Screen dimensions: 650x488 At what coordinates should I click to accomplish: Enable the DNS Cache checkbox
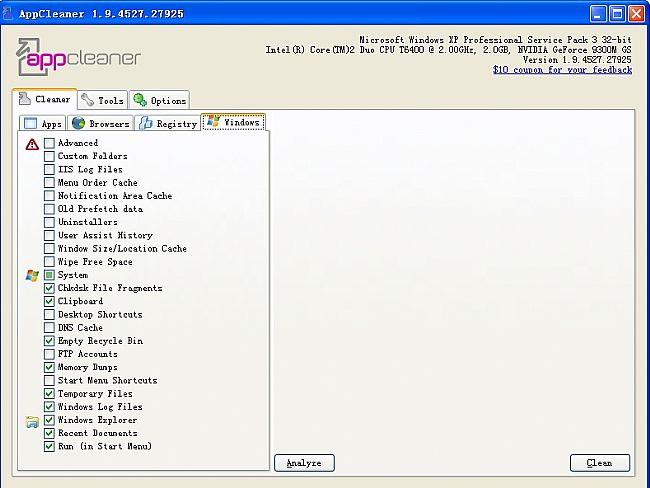(x=49, y=328)
